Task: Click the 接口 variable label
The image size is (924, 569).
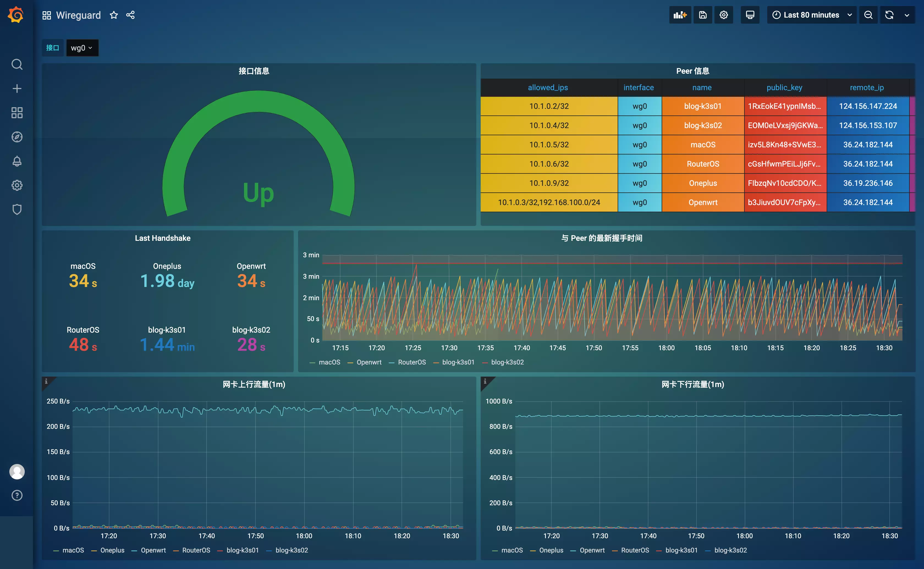Action: click(x=52, y=48)
